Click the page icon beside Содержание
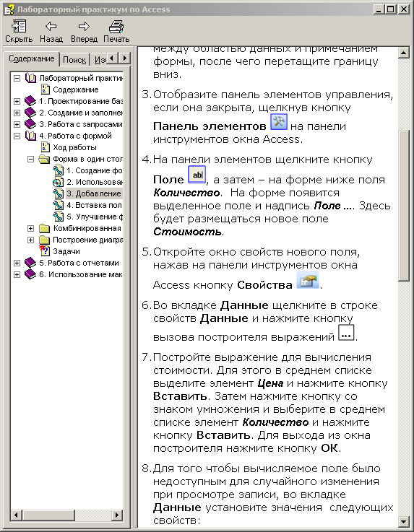The image size is (414, 532). pyautogui.click(x=46, y=90)
